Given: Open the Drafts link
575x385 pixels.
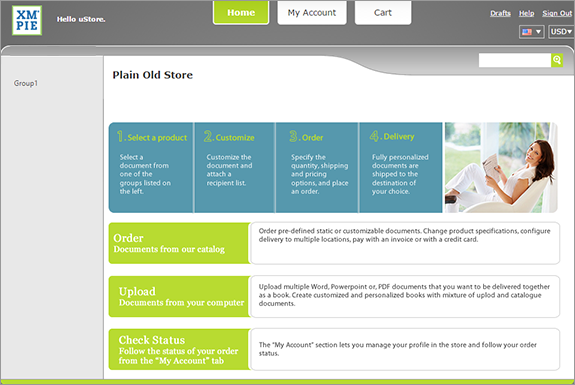Looking at the screenshot, I should (500, 13).
